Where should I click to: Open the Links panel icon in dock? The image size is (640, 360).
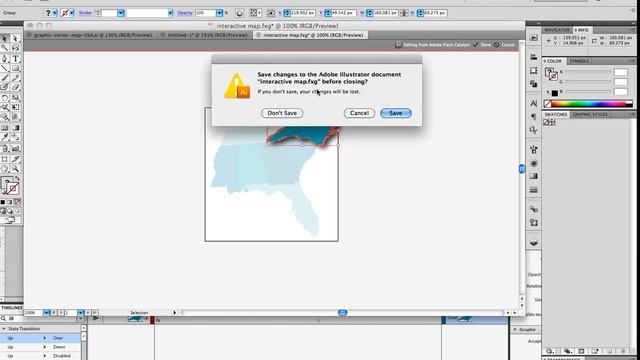pyautogui.click(x=533, y=209)
